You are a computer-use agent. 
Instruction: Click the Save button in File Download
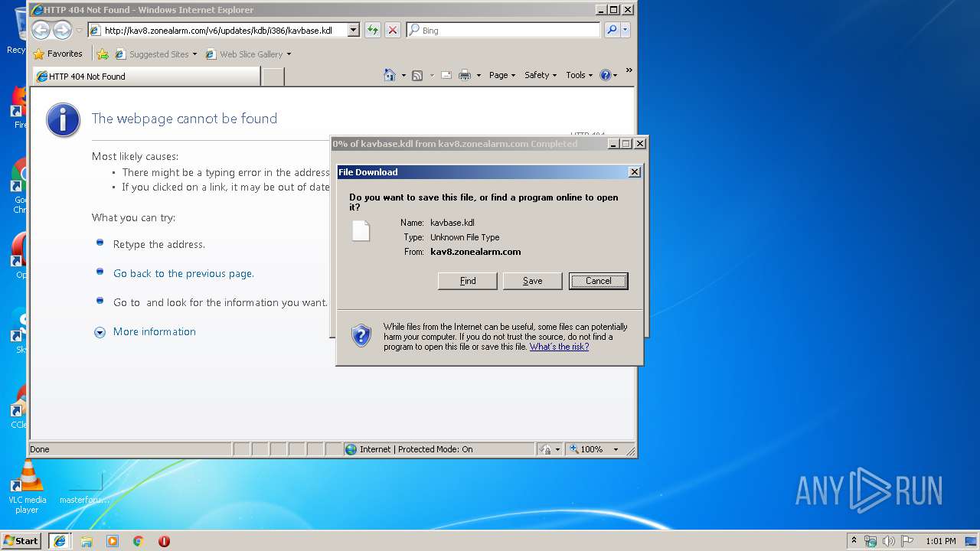tap(532, 281)
